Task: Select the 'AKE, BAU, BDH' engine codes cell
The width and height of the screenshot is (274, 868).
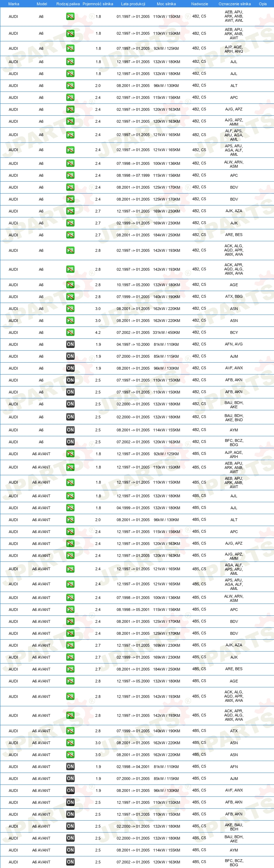Action: click(234, 827)
